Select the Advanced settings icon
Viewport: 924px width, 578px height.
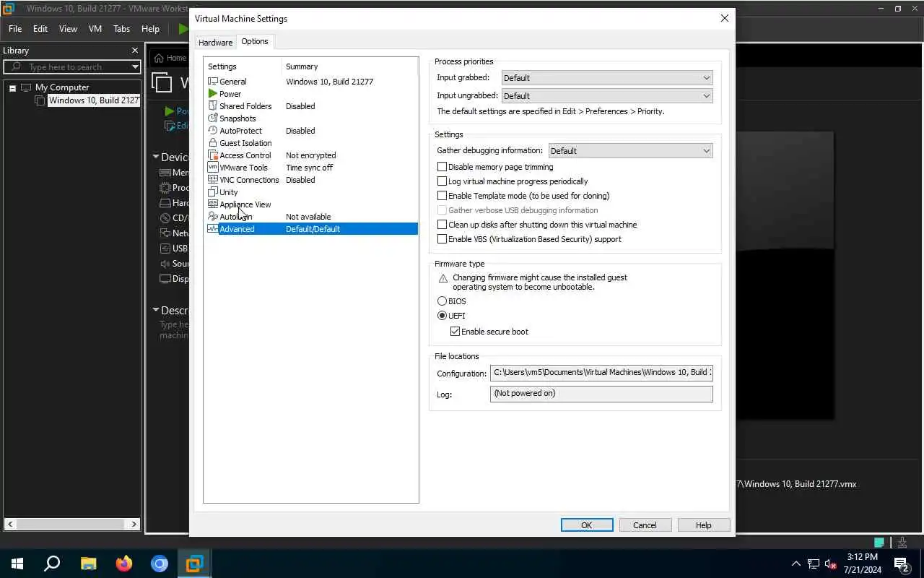[213, 229]
